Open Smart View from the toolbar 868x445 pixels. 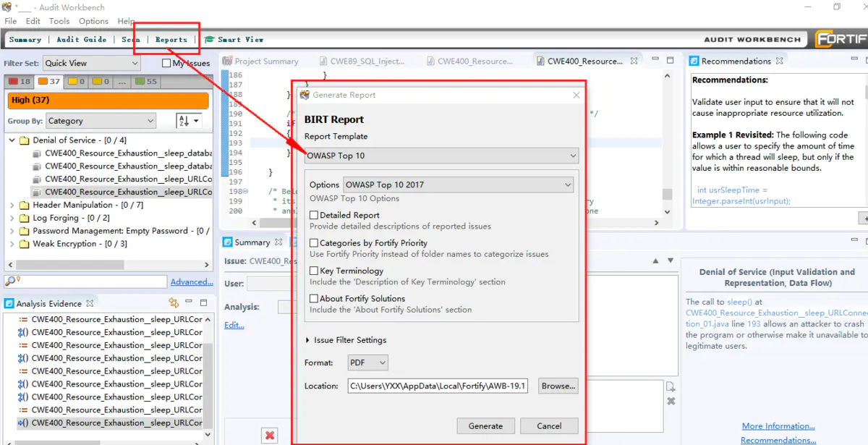pyautogui.click(x=234, y=40)
